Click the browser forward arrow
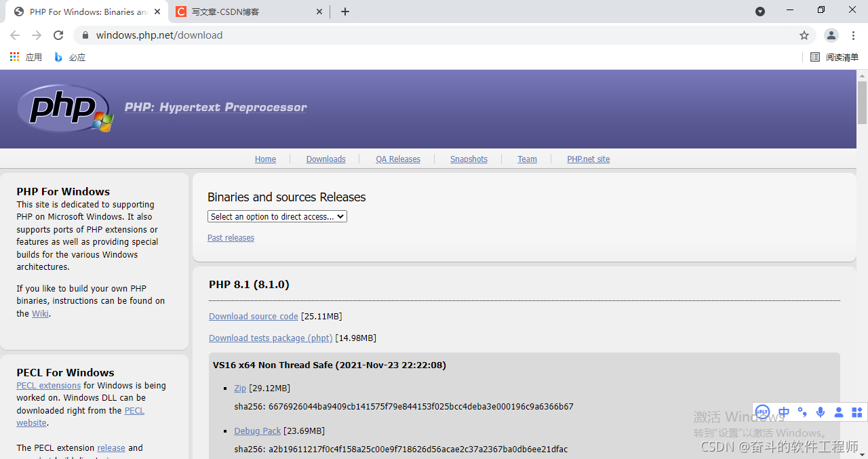 (37, 35)
